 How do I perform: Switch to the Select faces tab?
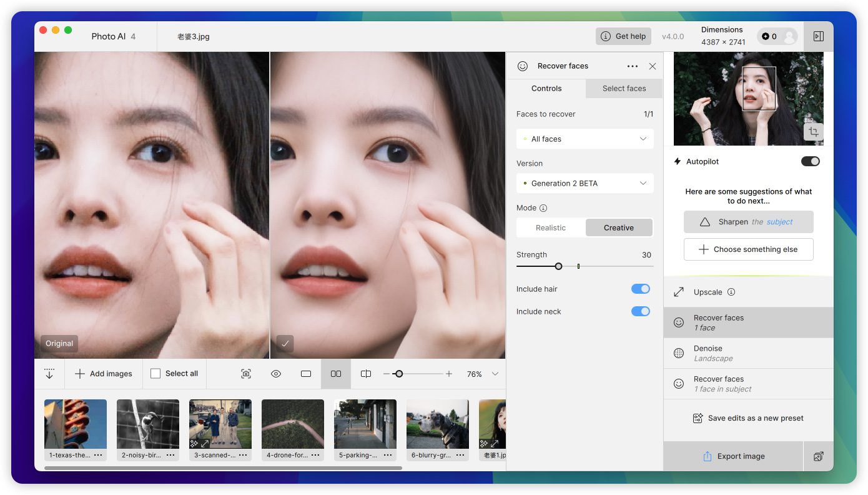(x=624, y=88)
